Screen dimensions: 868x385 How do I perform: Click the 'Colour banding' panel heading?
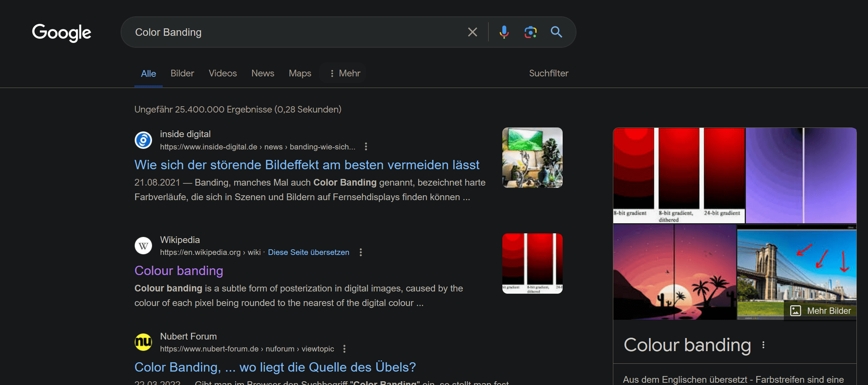(687, 345)
